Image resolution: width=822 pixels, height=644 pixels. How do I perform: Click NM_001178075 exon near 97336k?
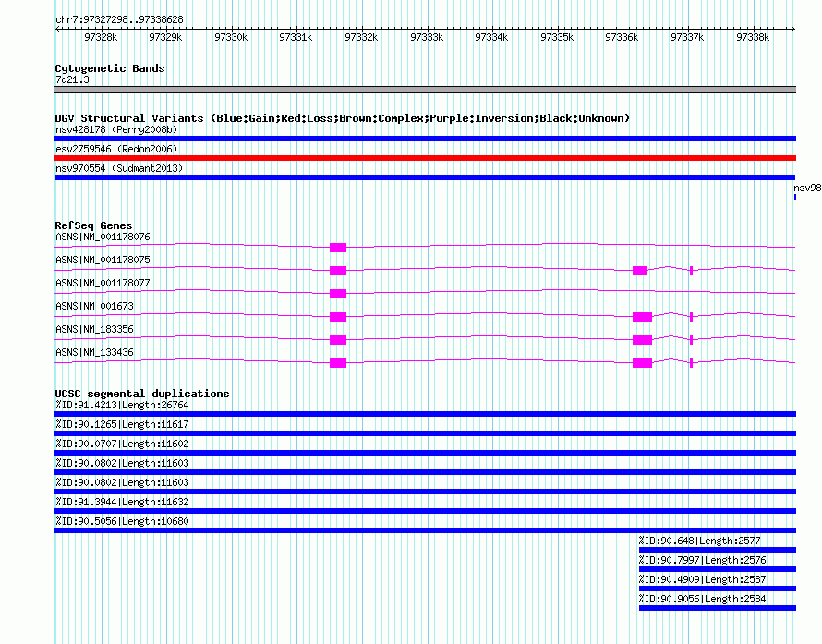pyautogui.click(x=639, y=271)
